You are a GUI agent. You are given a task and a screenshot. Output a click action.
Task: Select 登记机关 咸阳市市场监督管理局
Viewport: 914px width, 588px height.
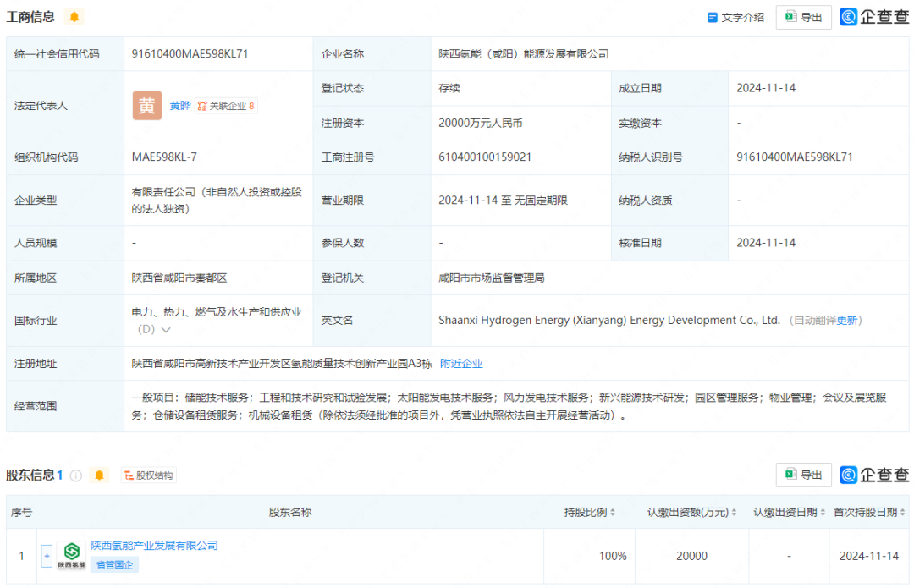492,278
